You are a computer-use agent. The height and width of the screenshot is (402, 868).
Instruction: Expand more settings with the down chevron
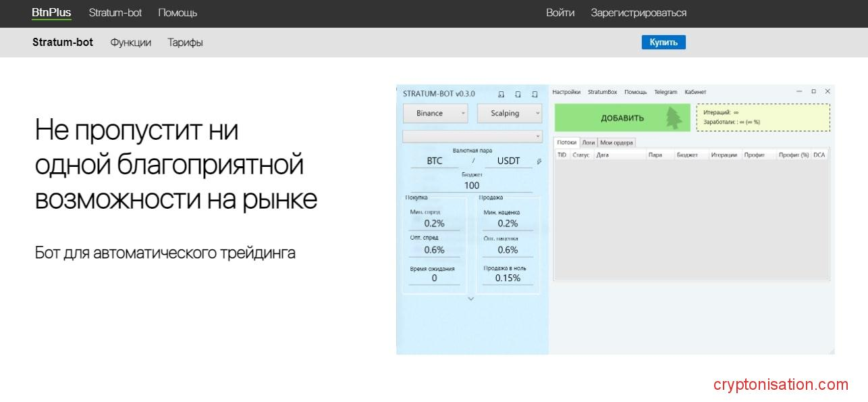[x=471, y=299]
